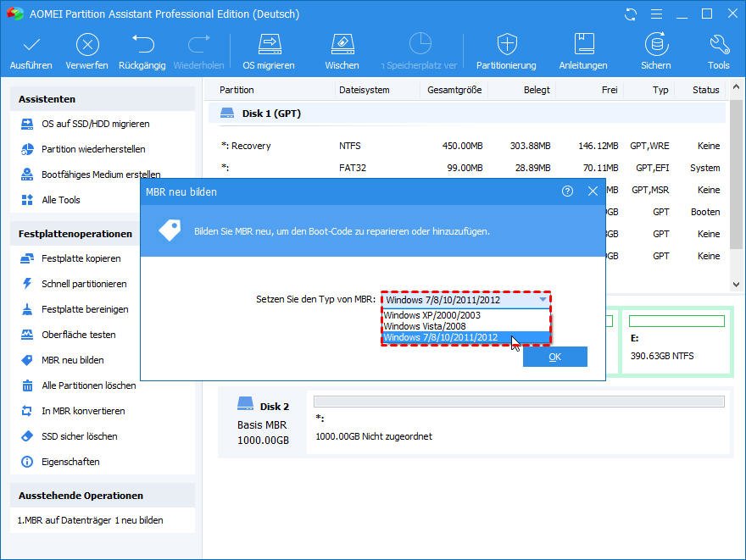Click the Disk 2 unallocated space bar
Image resolution: width=746 pixels, height=560 pixels.
coord(519,402)
